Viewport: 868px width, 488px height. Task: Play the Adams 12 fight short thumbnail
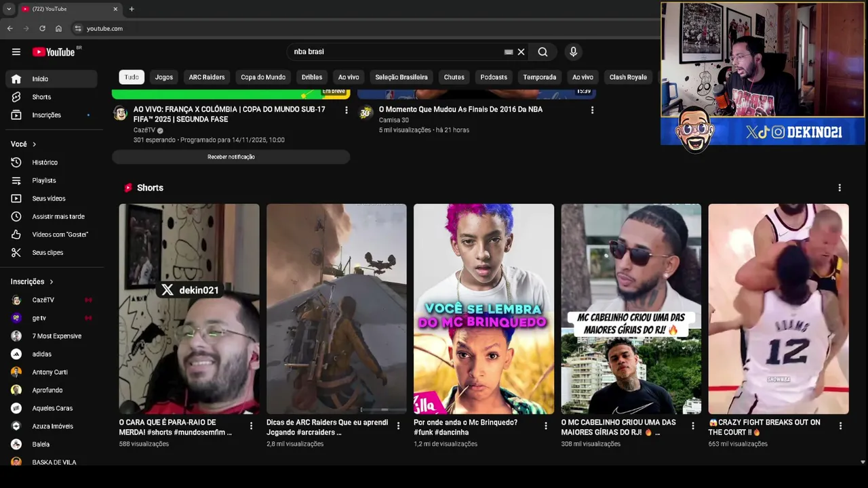tap(778, 309)
